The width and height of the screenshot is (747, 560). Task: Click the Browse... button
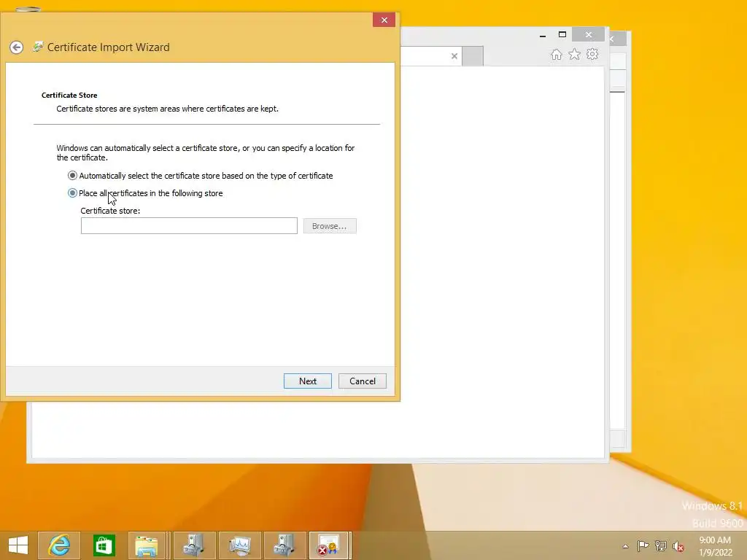pos(330,226)
